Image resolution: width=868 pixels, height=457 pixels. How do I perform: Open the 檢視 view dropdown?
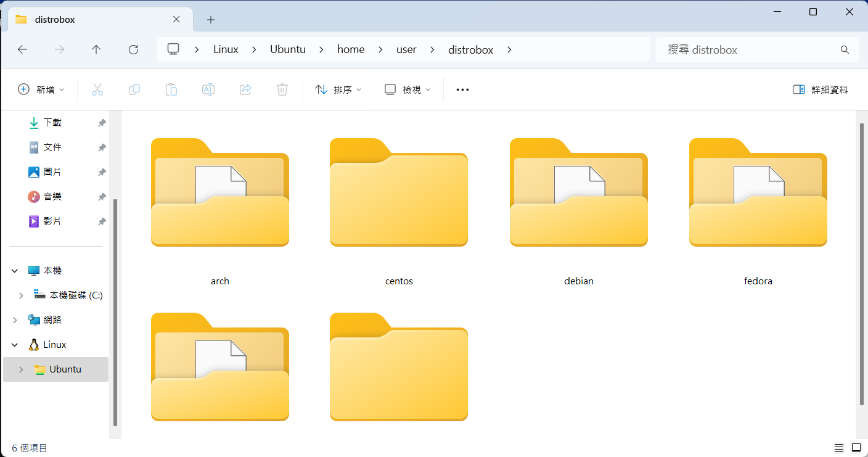407,89
